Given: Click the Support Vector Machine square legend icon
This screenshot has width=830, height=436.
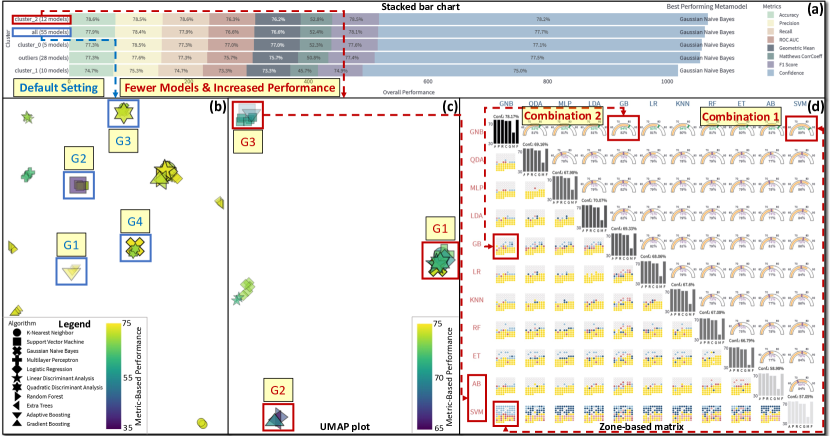Looking at the screenshot, I should click(x=17, y=342).
